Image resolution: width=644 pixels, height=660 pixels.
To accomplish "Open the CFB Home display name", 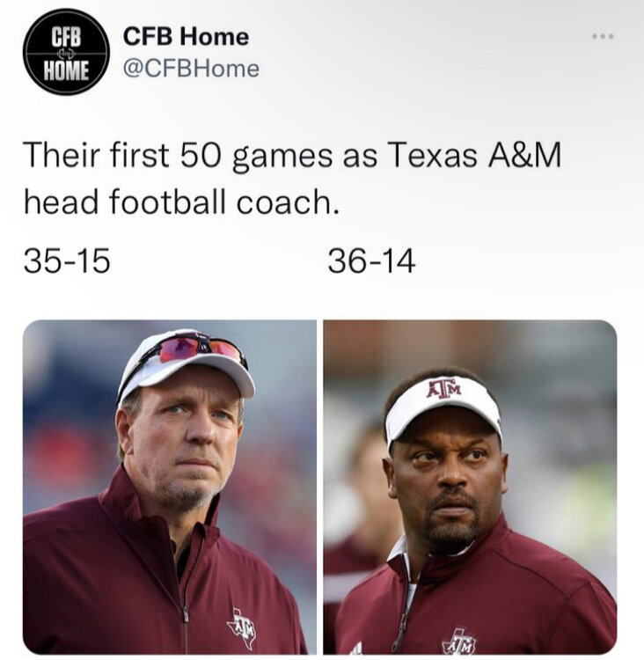I will tap(186, 36).
